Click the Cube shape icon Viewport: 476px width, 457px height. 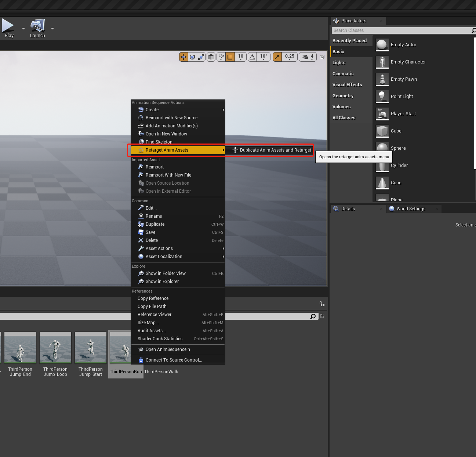[x=382, y=131]
